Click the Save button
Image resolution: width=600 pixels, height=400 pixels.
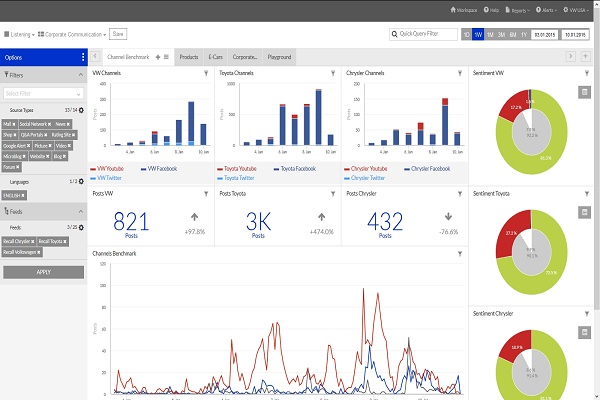[x=118, y=34]
